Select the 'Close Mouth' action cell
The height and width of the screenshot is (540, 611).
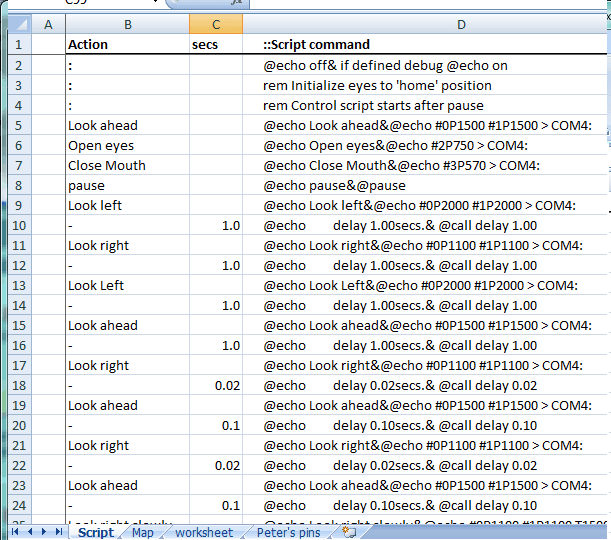(x=127, y=165)
